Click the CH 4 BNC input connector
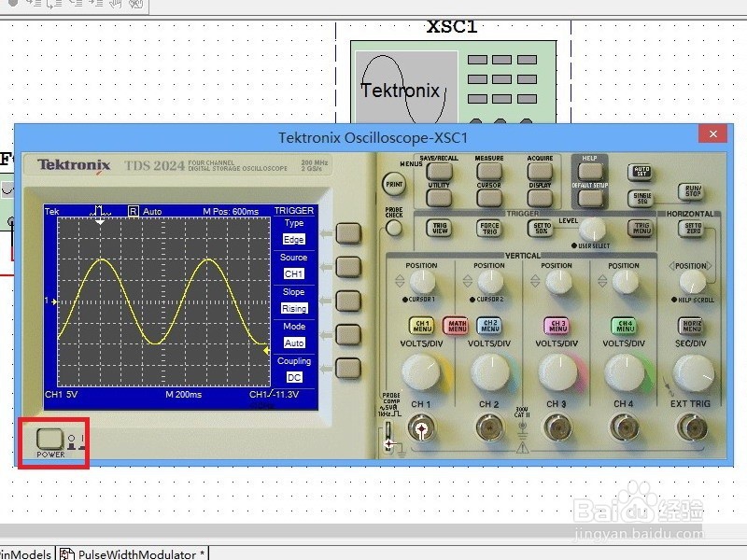747x560 pixels. coord(625,428)
